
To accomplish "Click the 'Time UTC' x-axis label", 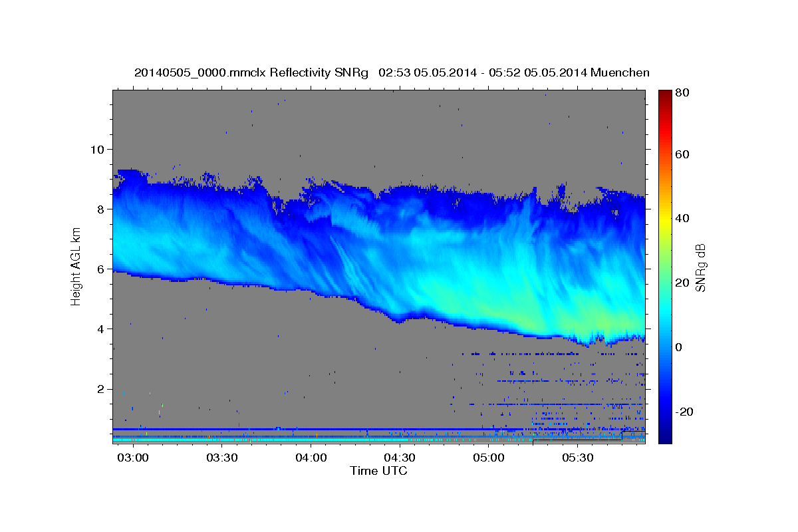I will (x=378, y=471).
